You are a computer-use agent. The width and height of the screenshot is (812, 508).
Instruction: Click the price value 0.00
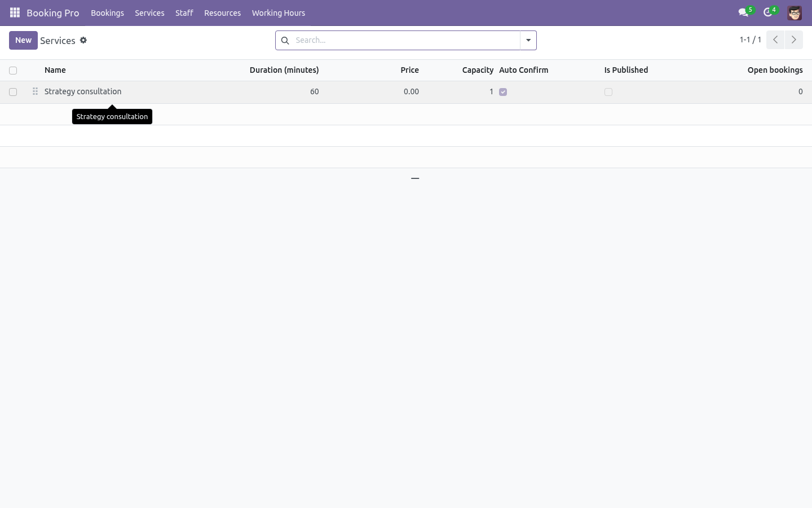coord(411,91)
